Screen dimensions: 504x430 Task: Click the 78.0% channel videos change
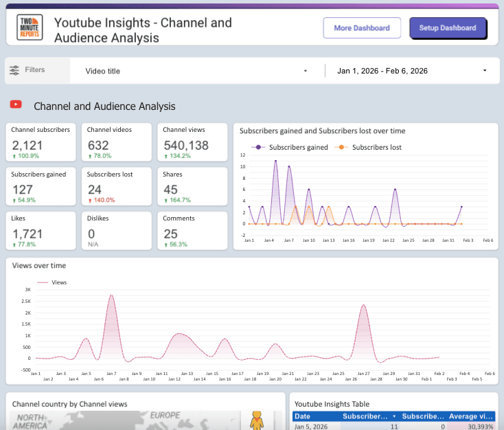[100, 156]
